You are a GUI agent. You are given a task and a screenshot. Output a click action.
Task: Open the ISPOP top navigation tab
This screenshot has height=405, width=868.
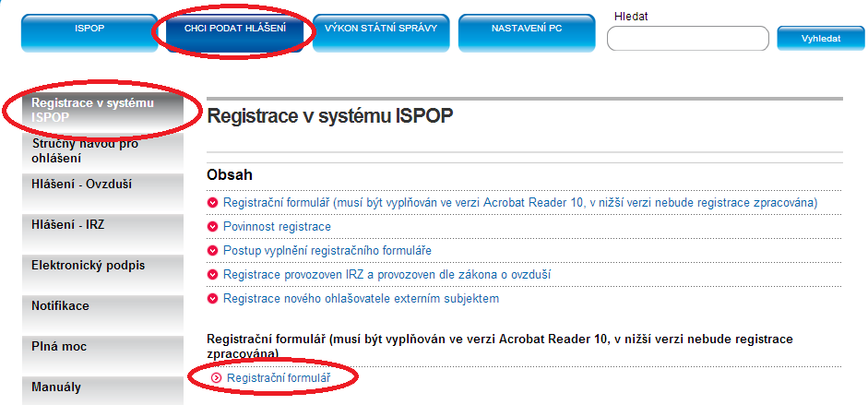coord(89,33)
